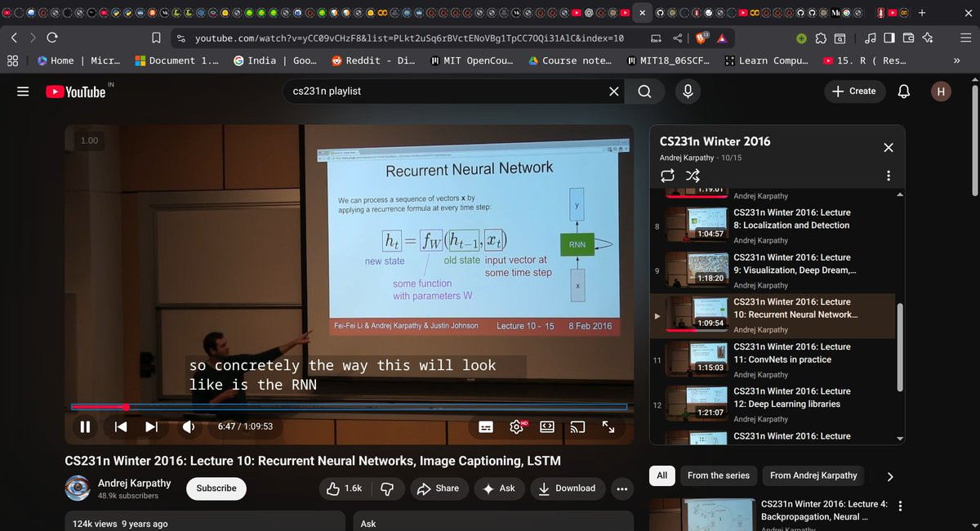The height and width of the screenshot is (531, 980).
Task: Go back in browser history
Action: click(x=14, y=38)
